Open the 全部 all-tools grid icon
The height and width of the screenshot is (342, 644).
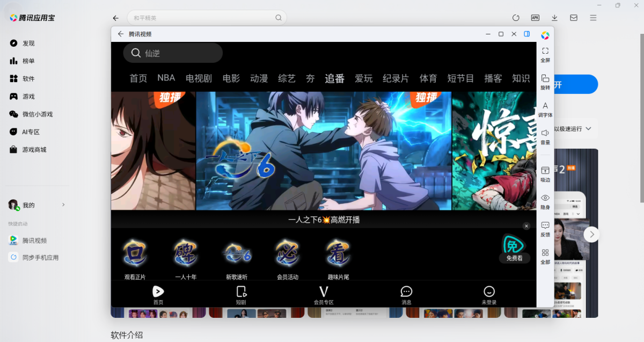545,253
